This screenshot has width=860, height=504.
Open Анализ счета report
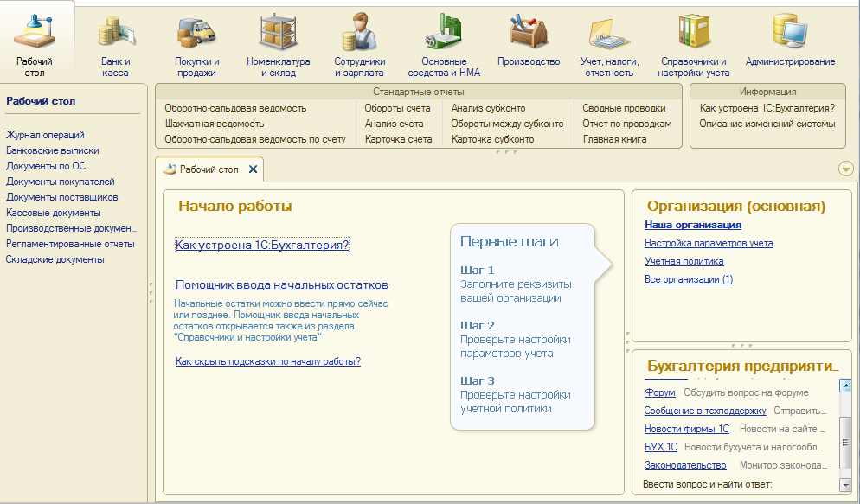(394, 124)
